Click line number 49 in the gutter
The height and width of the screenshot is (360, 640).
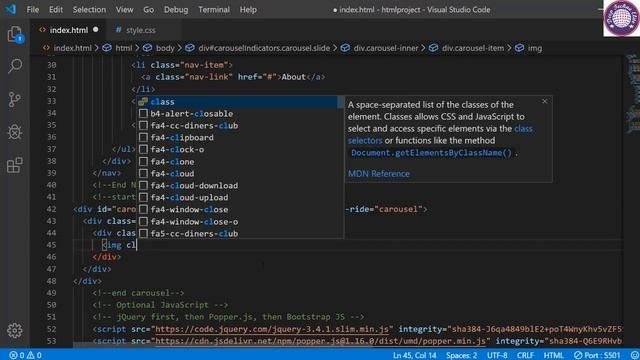click(51, 293)
